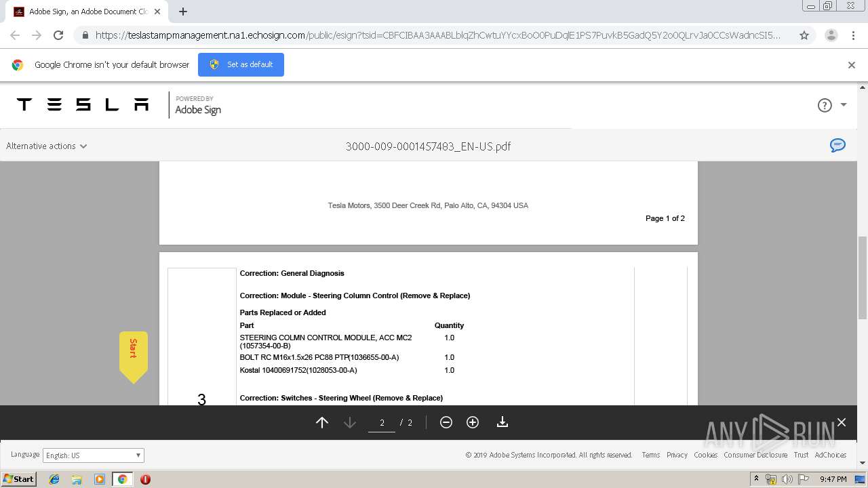The image size is (868, 488).
Task: Go back in browser history
Action: pyautogui.click(x=15, y=35)
